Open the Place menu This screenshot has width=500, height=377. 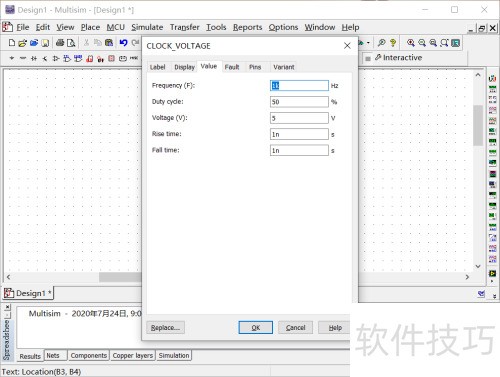90,27
